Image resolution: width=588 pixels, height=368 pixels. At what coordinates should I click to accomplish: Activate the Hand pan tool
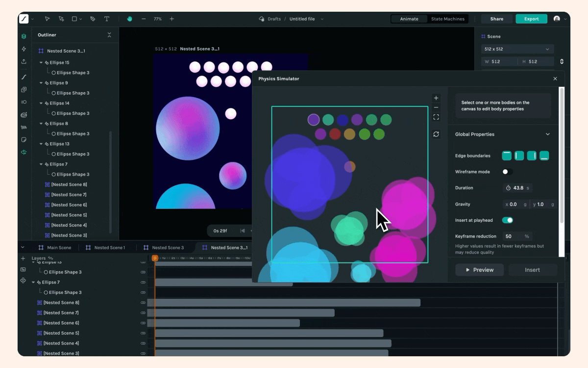(130, 19)
